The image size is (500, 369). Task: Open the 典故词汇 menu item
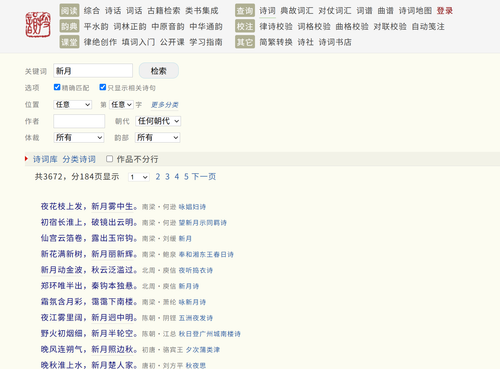297,11
